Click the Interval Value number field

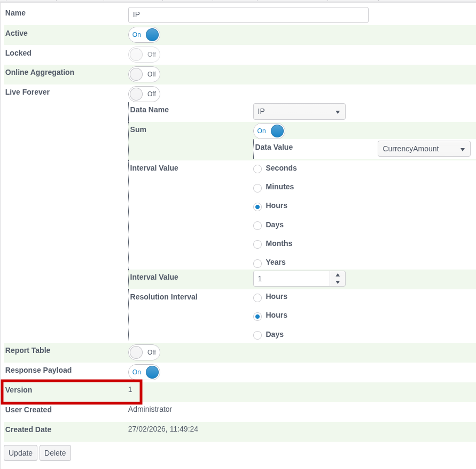click(292, 279)
